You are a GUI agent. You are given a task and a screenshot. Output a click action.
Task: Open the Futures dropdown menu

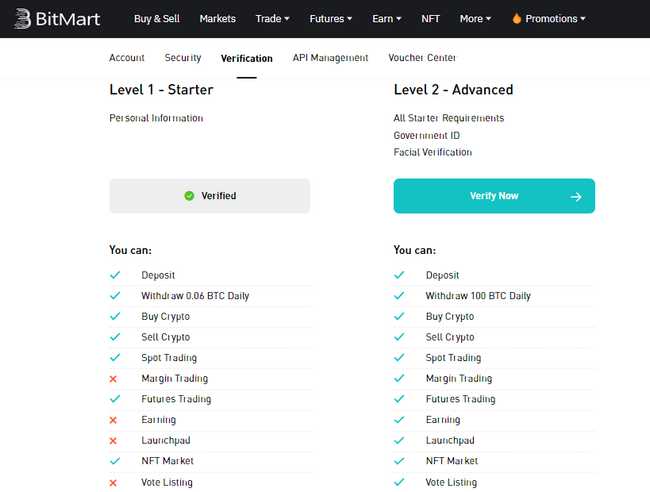[x=330, y=19]
